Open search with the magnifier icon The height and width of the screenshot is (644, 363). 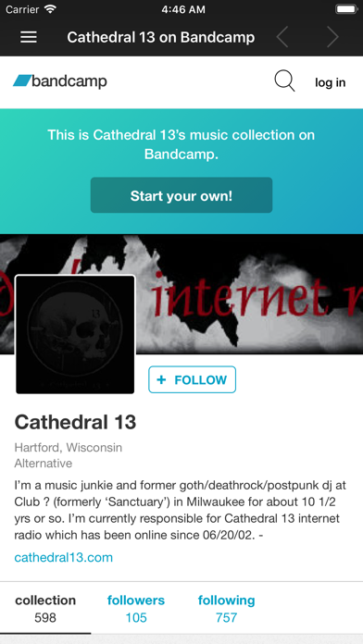pyautogui.click(x=284, y=80)
